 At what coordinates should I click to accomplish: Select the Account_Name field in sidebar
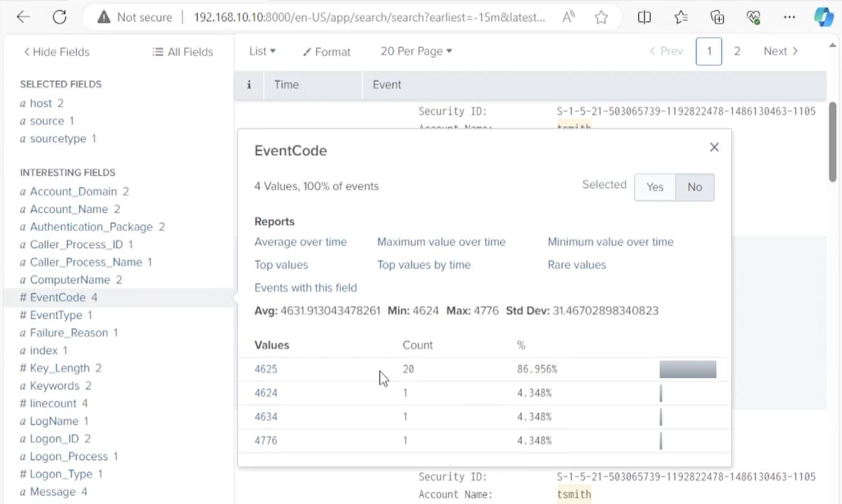tap(69, 209)
